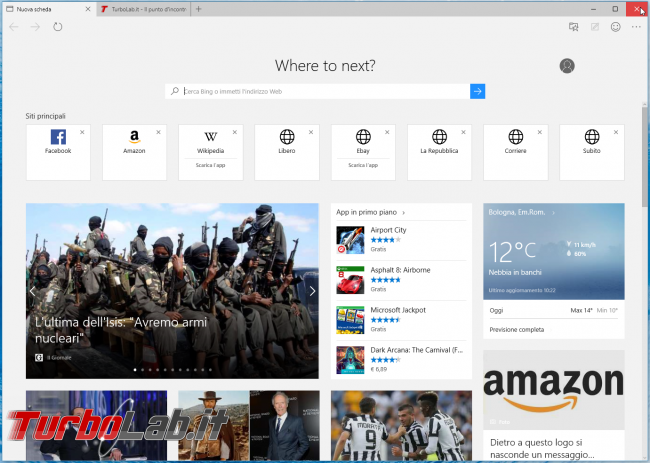The image size is (650, 463).
Task: Click the 12°C temperature reading
Action: tap(512, 252)
